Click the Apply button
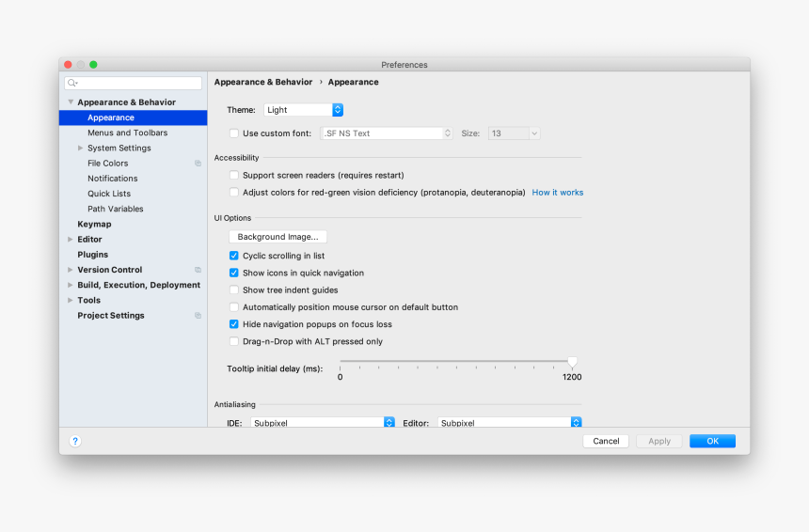The height and width of the screenshot is (532, 809). (x=659, y=441)
